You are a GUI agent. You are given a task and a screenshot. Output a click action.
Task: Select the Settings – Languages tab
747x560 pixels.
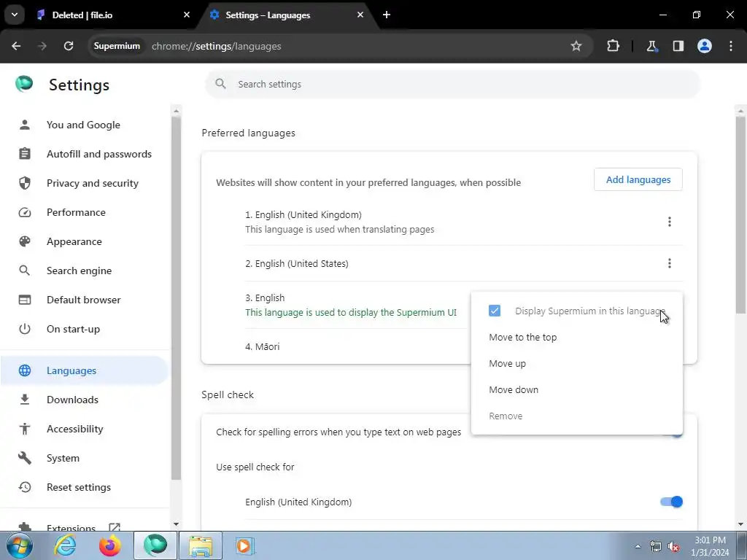coord(287,15)
